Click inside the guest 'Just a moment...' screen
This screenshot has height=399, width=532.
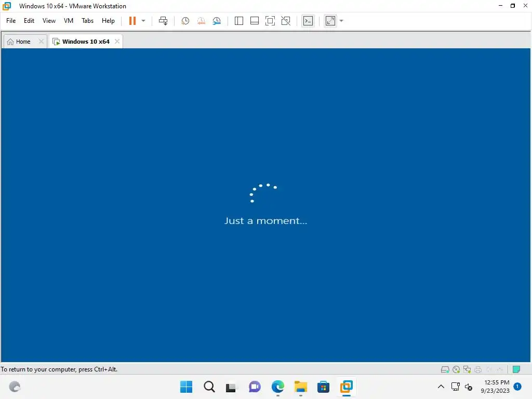point(265,205)
